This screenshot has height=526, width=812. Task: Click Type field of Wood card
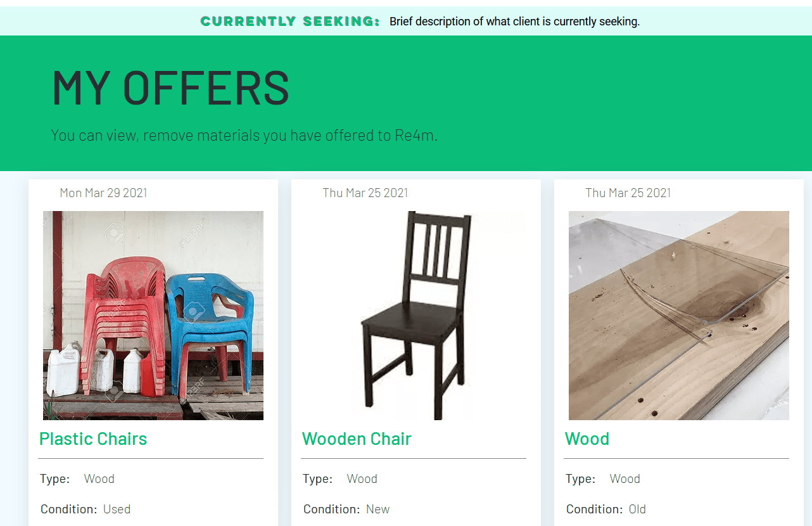point(603,478)
